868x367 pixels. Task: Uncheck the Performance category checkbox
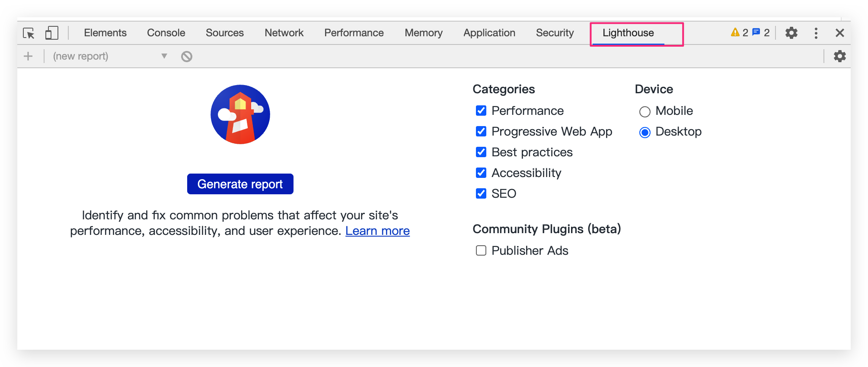[481, 111]
